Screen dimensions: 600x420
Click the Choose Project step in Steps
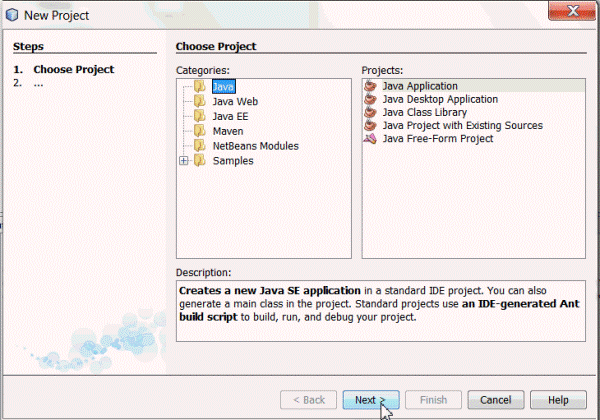pos(73,69)
